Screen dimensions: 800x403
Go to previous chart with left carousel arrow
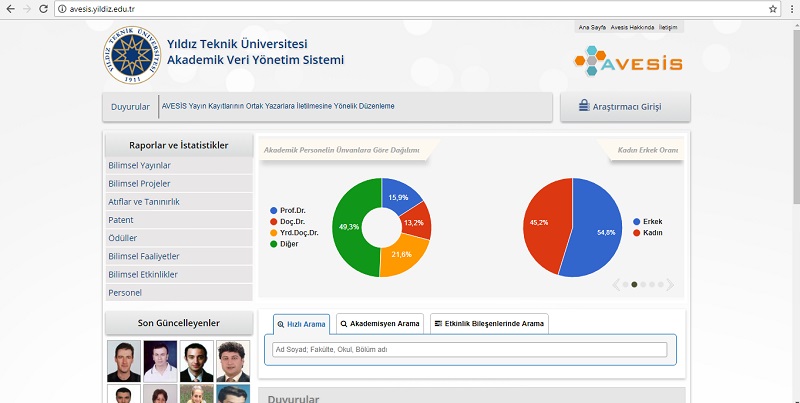click(617, 285)
